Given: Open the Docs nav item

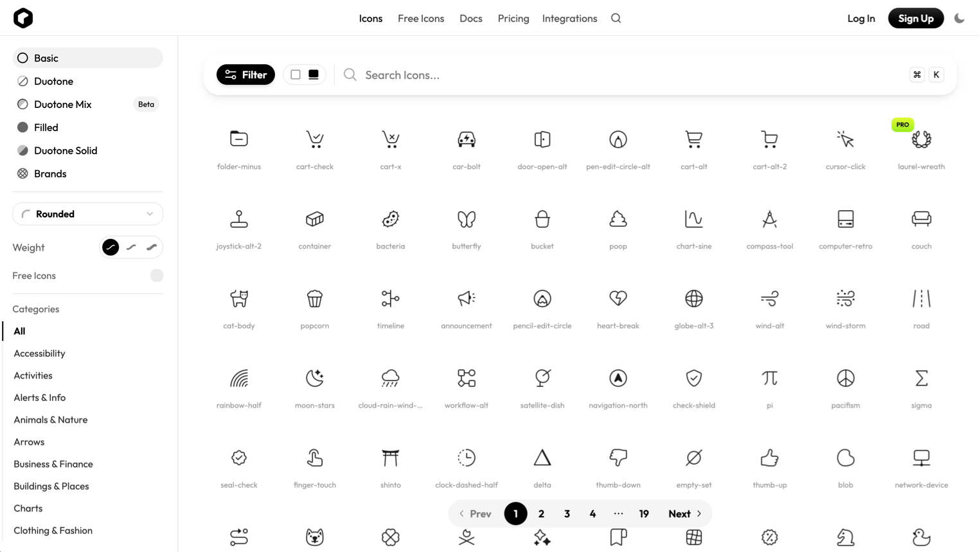Looking at the screenshot, I should click(471, 18).
